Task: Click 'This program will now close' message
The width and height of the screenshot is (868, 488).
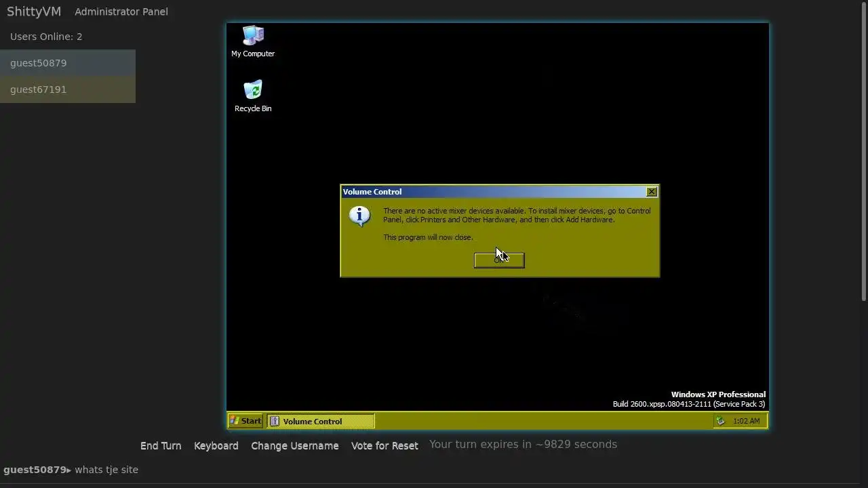Action: click(x=428, y=237)
